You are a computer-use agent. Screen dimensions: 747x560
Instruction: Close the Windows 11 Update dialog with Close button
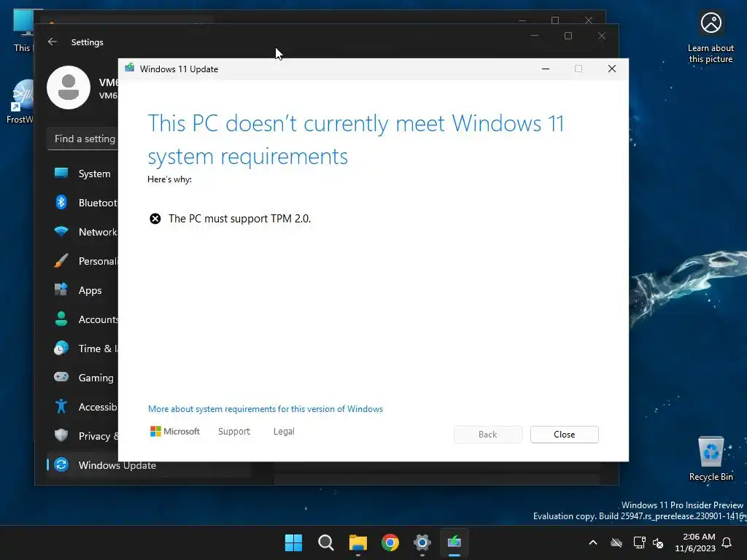coord(564,435)
